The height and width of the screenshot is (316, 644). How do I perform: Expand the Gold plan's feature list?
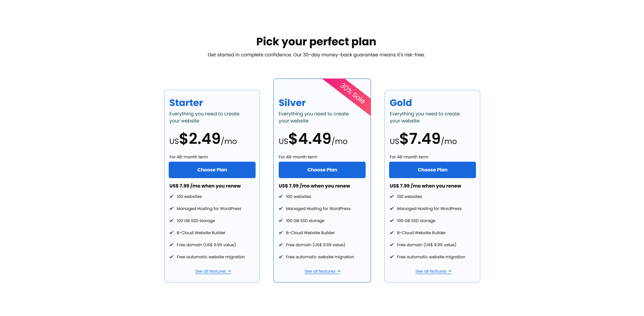[x=433, y=271]
